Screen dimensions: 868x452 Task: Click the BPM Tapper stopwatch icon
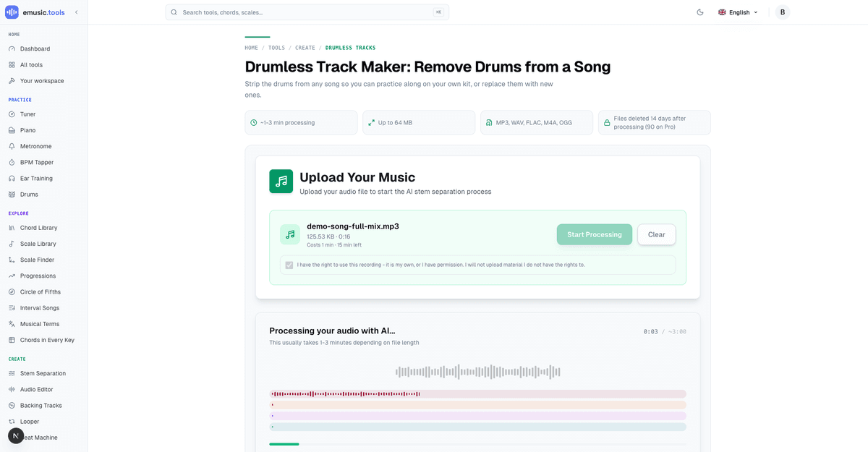(12, 162)
